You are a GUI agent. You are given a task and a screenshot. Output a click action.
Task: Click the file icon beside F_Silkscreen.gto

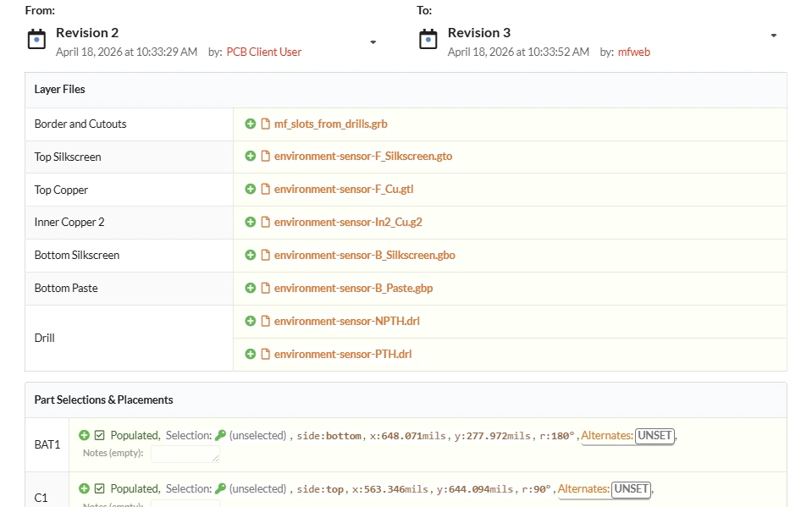coord(265,156)
